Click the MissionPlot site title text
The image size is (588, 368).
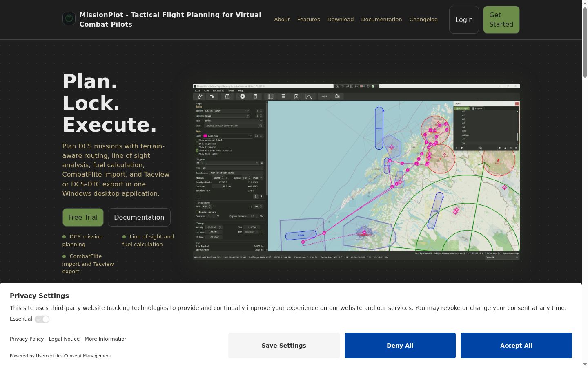click(170, 20)
